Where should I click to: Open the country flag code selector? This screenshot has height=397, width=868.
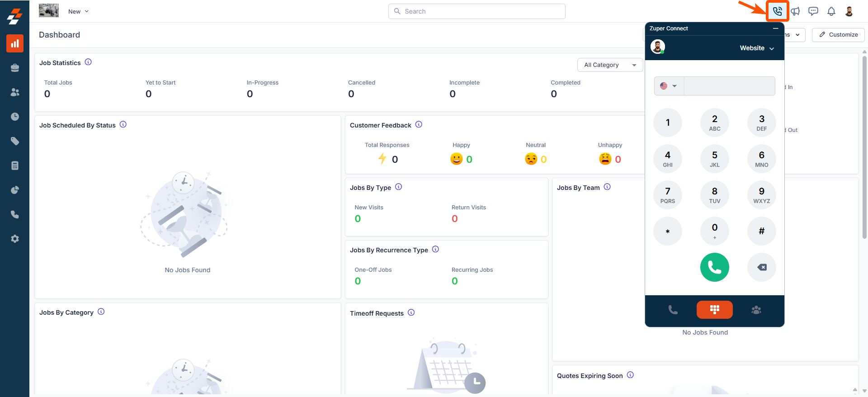pos(669,86)
